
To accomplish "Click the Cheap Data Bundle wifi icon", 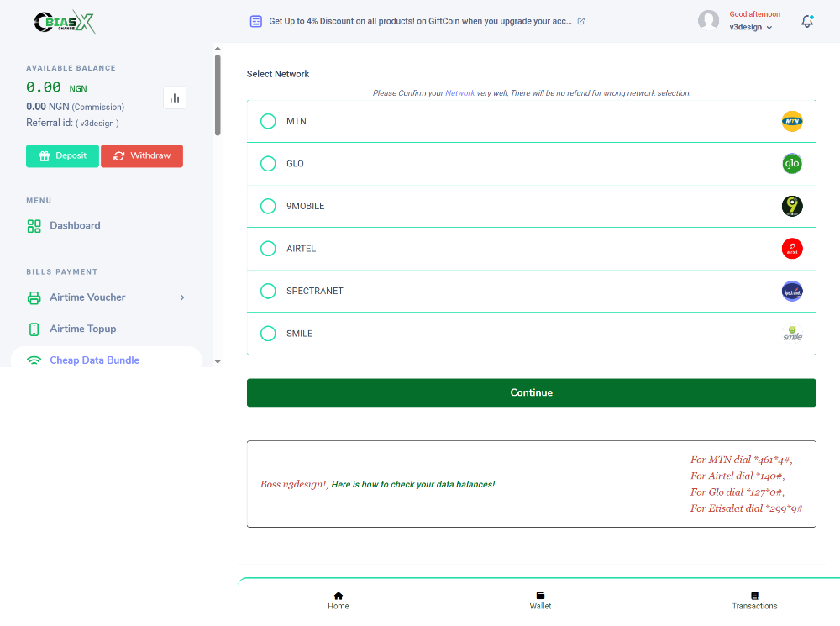I will 34,360.
